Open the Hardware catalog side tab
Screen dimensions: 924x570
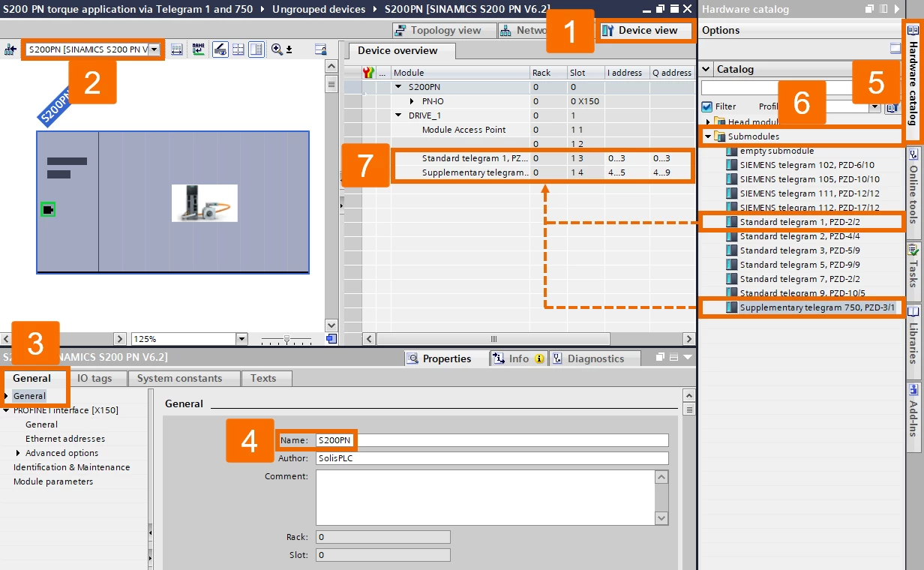(x=913, y=82)
